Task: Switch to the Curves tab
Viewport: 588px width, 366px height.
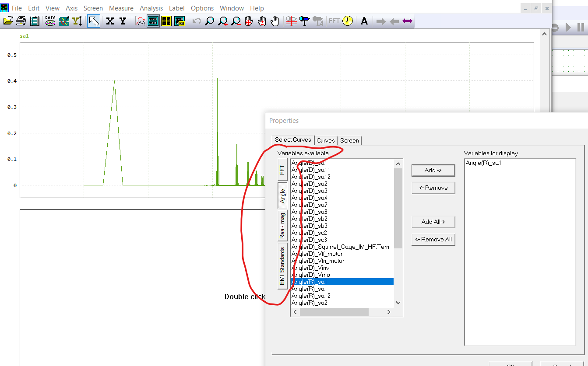Action: (326, 140)
